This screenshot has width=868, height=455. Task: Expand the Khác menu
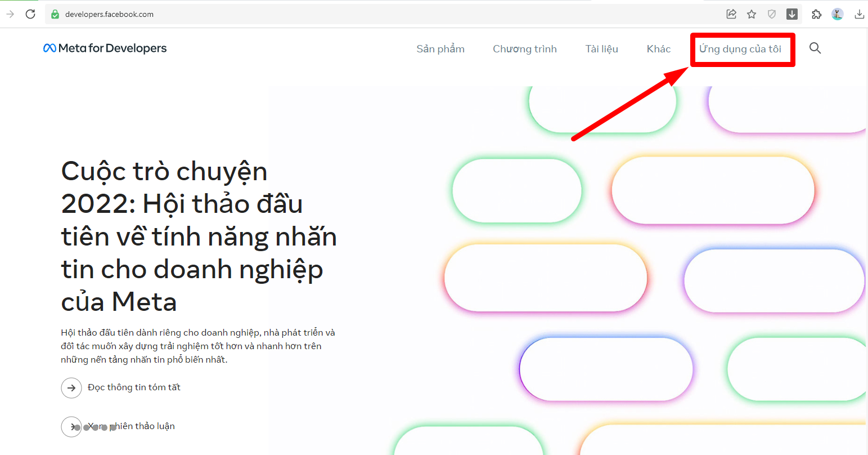659,49
